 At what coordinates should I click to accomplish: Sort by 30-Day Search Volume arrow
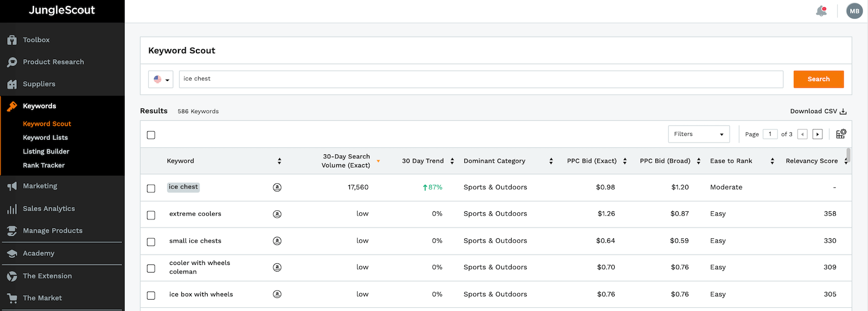tap(378, 161)
